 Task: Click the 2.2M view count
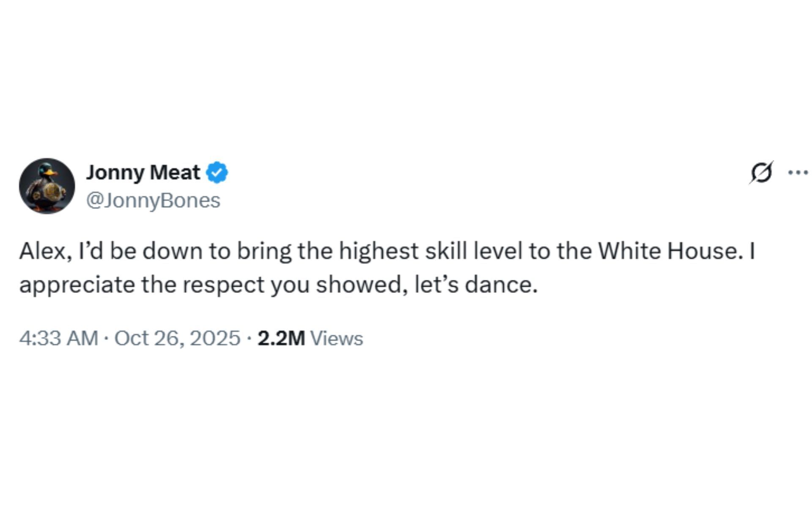pos(281,338)
